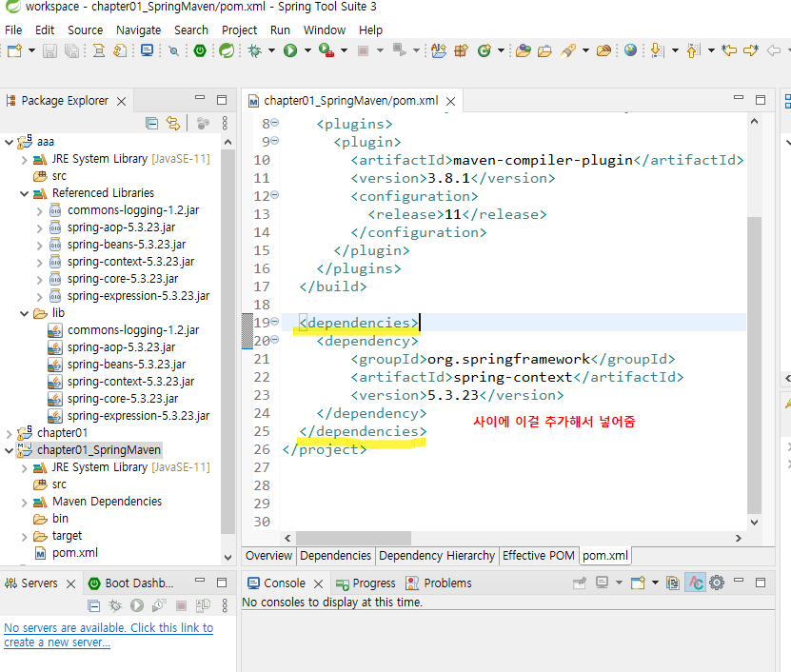791x672 pixels.
Task: Switch to the Overview tab
Action: [268, 556]
